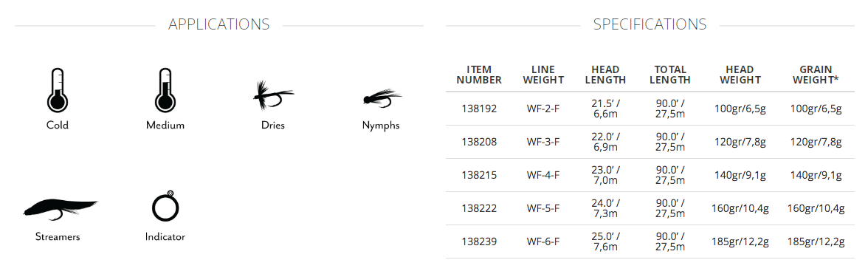Click the LINE WEIGHT column header
The width and height of the screenshot is (868, 274).
coord(543,75)
